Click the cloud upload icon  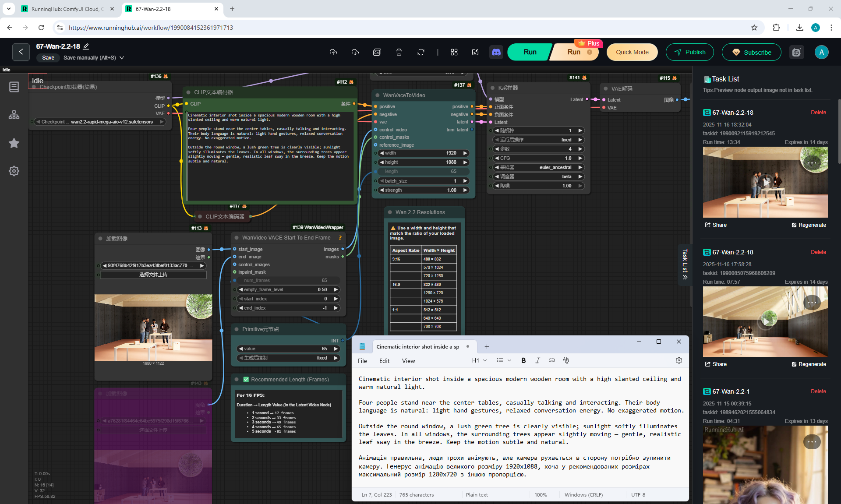click(333, 52)
